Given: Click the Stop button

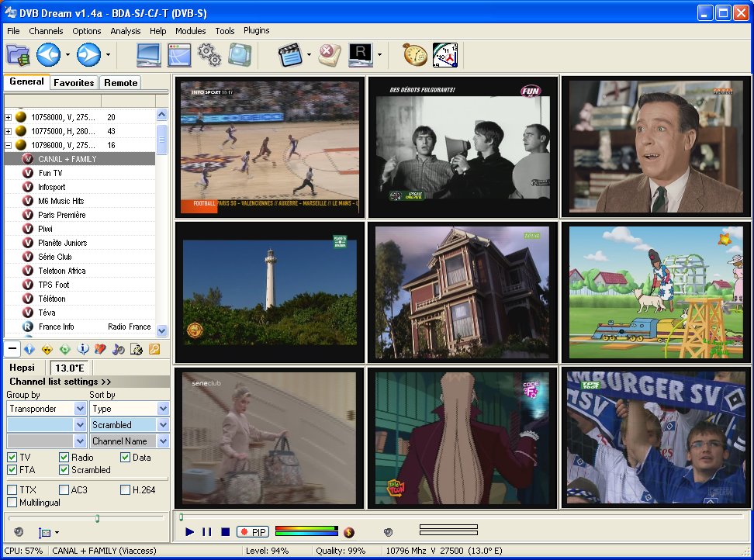Looking at the screenshot, I should pyautogui.click(x=225, y=531).
